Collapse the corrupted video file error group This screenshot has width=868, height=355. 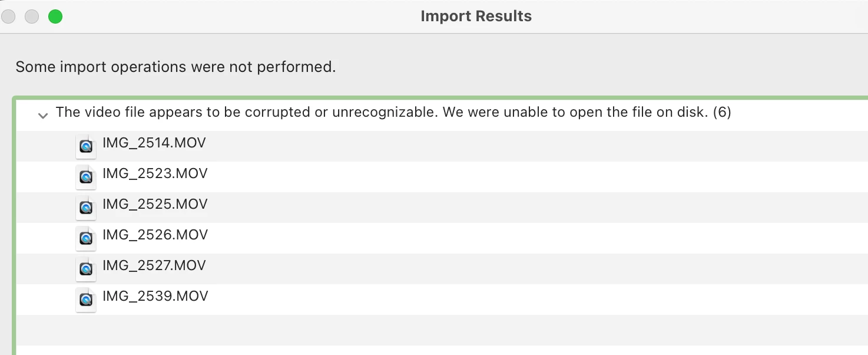pos(42,116)
